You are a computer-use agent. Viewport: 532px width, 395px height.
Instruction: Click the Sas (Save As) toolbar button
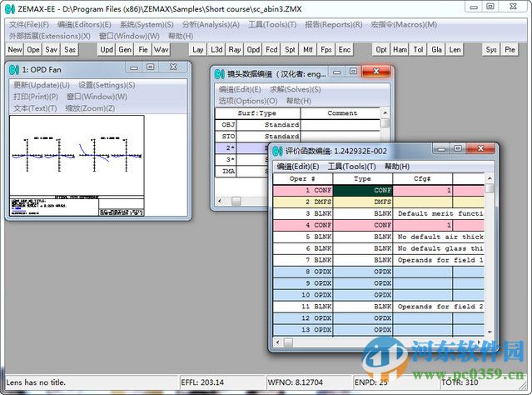(x=70, y=50)
